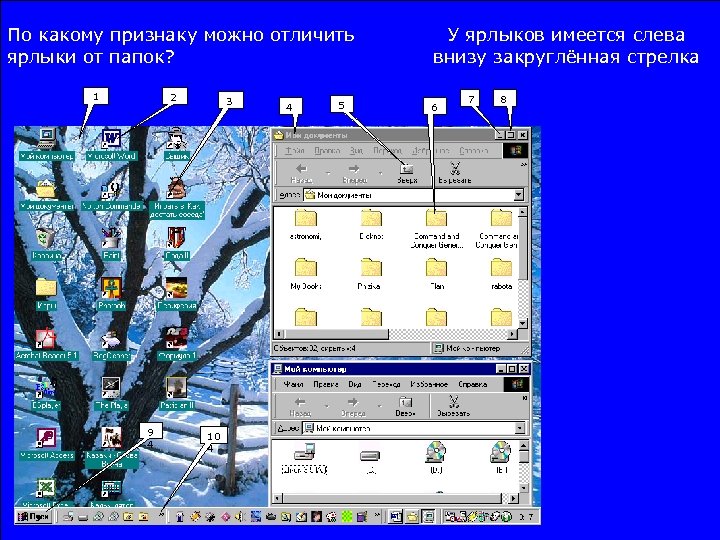Open Forward history arrow in Мои документы

point(381,173)
